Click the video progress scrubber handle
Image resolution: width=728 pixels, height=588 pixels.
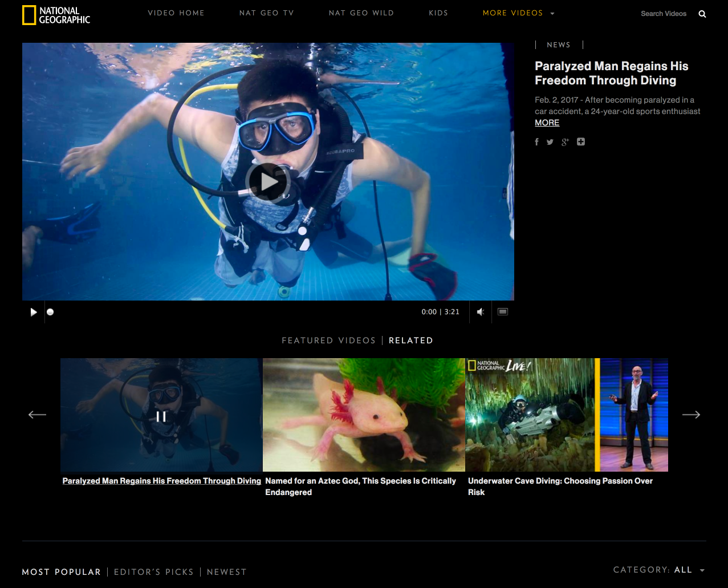50,312
